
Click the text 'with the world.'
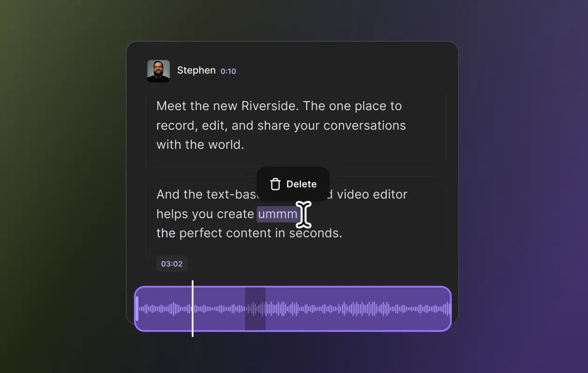(x=200, y=145)
